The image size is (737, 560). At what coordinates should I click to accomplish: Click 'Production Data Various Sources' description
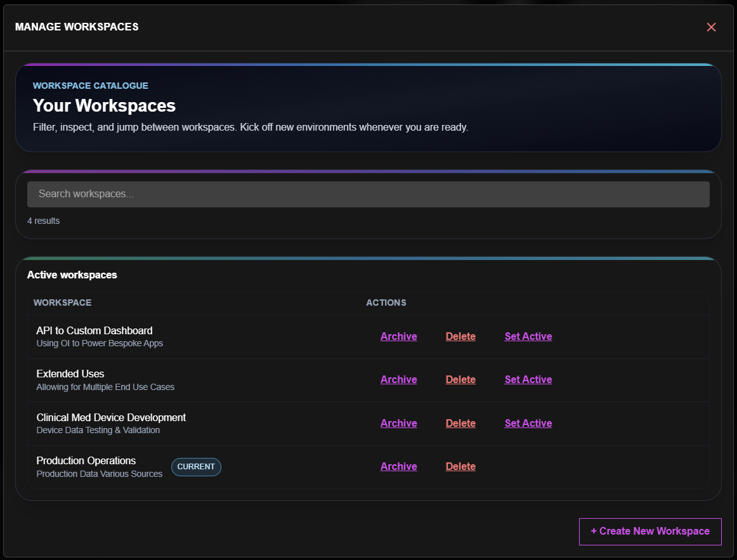(99, 474)
